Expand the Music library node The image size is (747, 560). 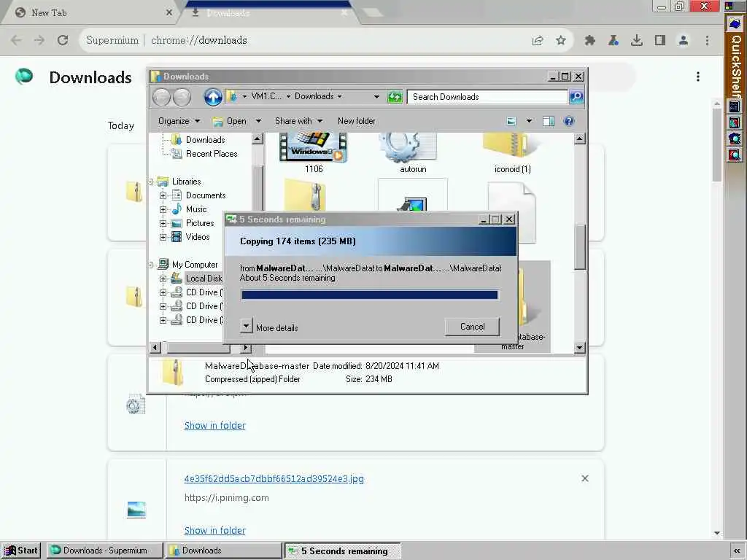163,209
